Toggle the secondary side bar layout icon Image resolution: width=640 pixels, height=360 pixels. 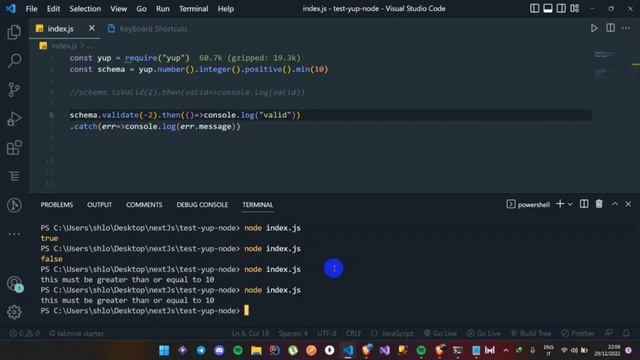pyautogui.click(x=561, y=8)
